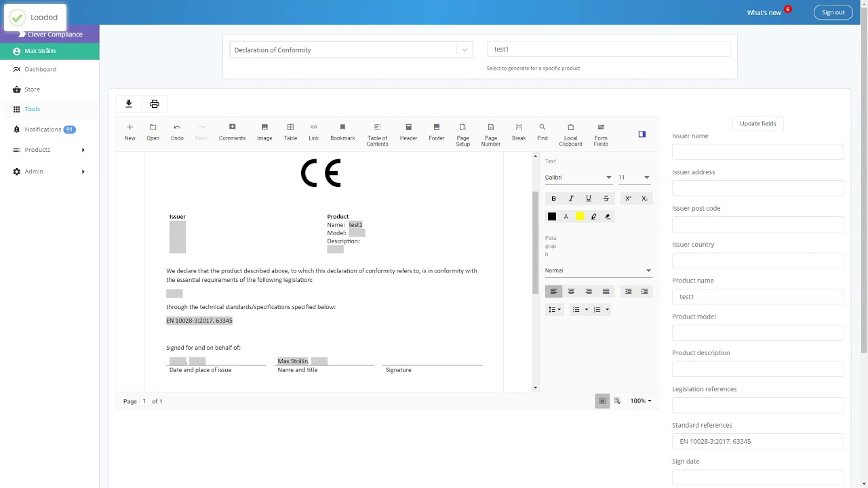Open Local Clipboard options

[x=570, y=135]
